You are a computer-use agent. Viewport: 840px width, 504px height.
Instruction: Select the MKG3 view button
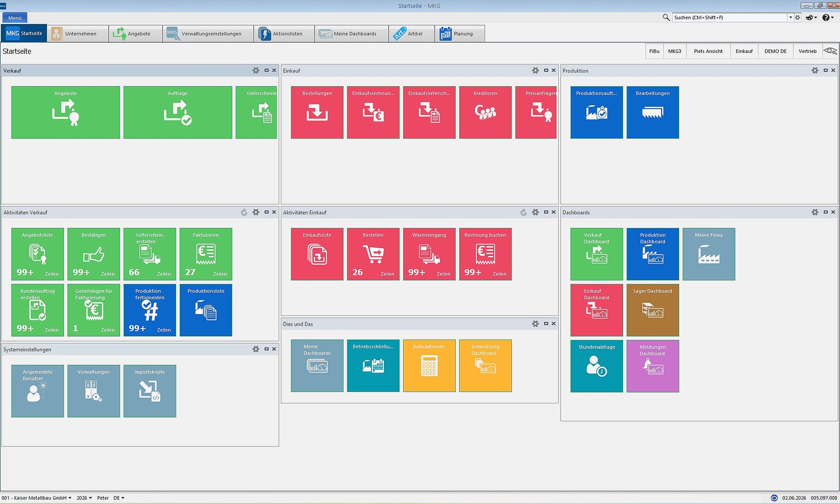point(675,51)
